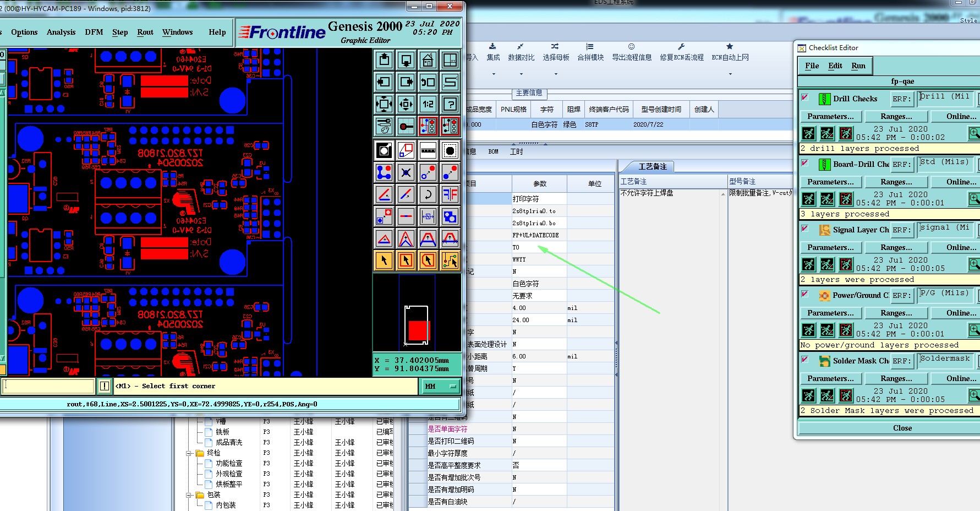The height and width of the screenshot is (511, 980).
Task: Click the Close button in Checklist Editor
Action: [x=902, y=428]
